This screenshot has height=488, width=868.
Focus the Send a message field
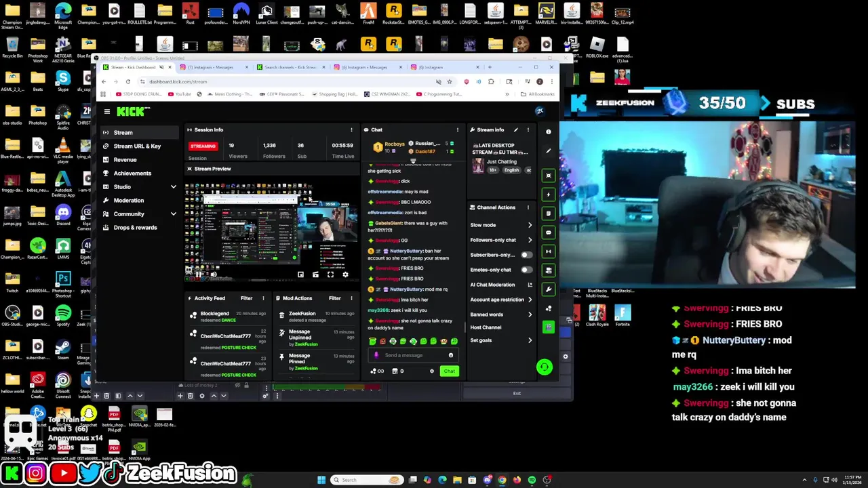(x=413, y=355)
